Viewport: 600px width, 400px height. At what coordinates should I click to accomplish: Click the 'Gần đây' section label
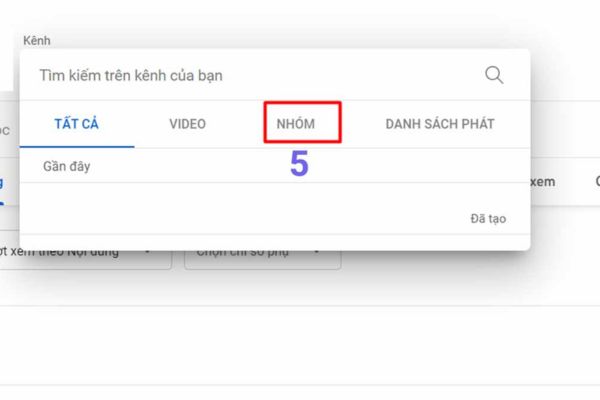coord(67,167)
